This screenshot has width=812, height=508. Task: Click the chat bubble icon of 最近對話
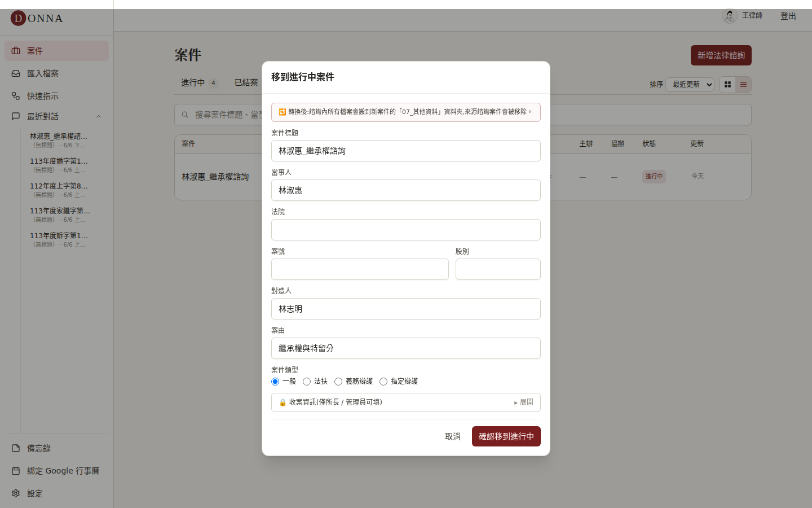coord(16,116)
